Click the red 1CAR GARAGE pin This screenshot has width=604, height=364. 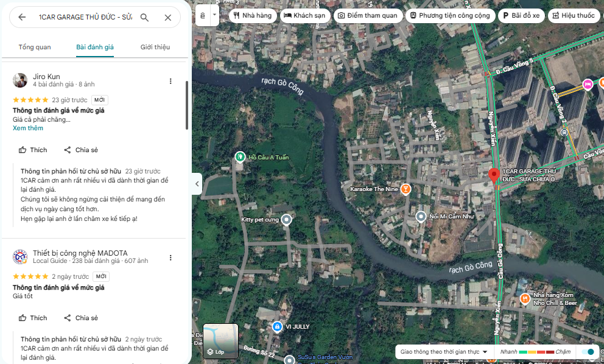(494, 176)
